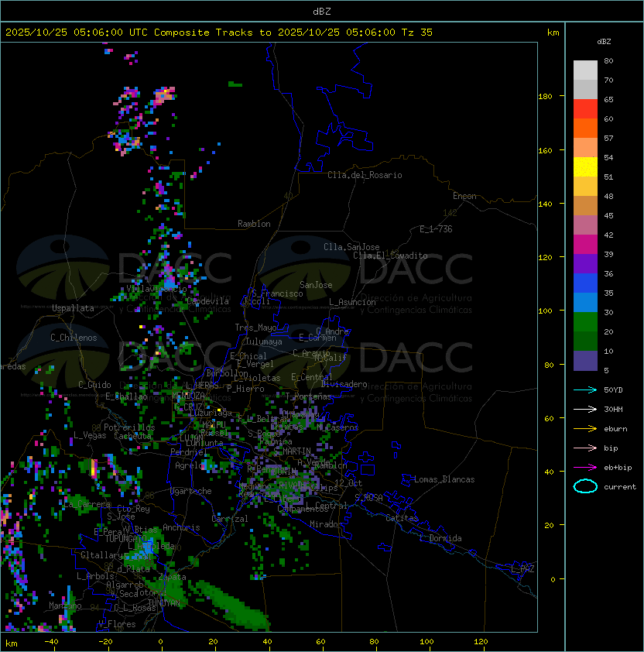644x652 pixels.
Task: Click the cyan 50YD arrow legend icon
Action: pyautogui.click(x=585, y=390)
